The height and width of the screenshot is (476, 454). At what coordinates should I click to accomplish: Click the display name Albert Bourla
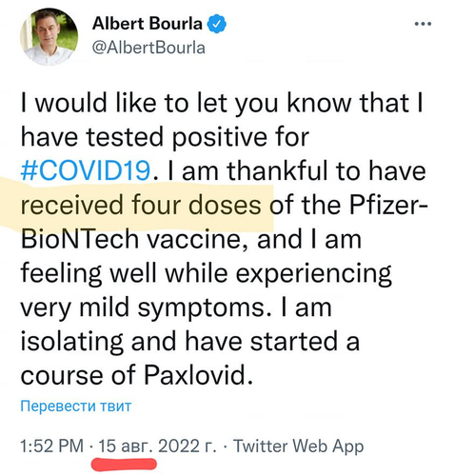[x=147, y=24]
